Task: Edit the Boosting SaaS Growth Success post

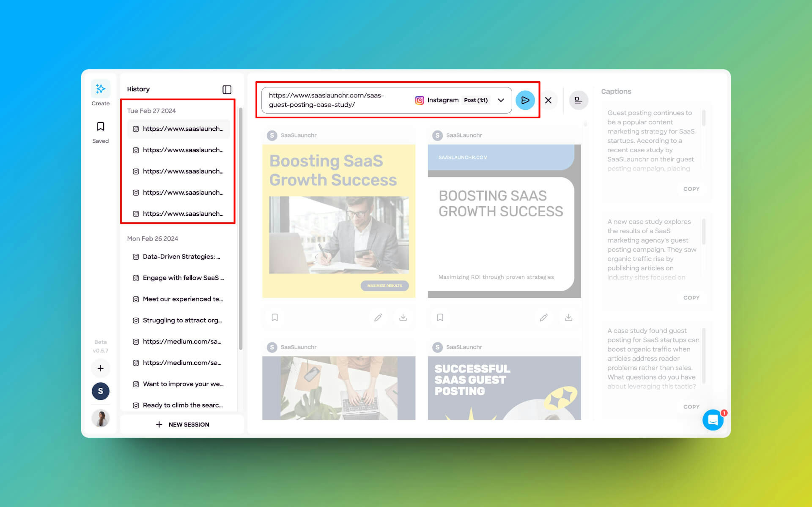Action: click(x=378, y=317)
